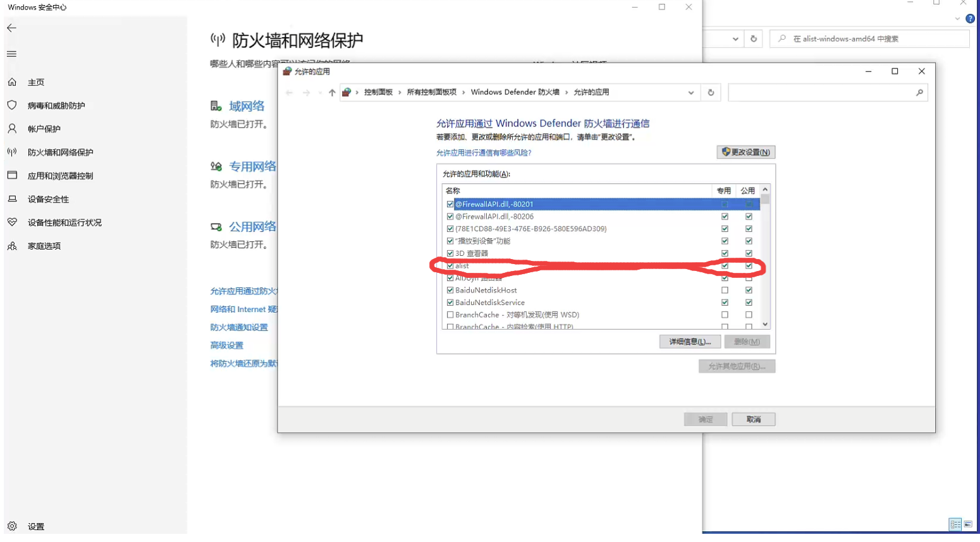Viewport: 980px width, 542px height.
Task: Toggle 公用 checkbox for BaiduNetdiskService
Action: click(x=749, y=303)
